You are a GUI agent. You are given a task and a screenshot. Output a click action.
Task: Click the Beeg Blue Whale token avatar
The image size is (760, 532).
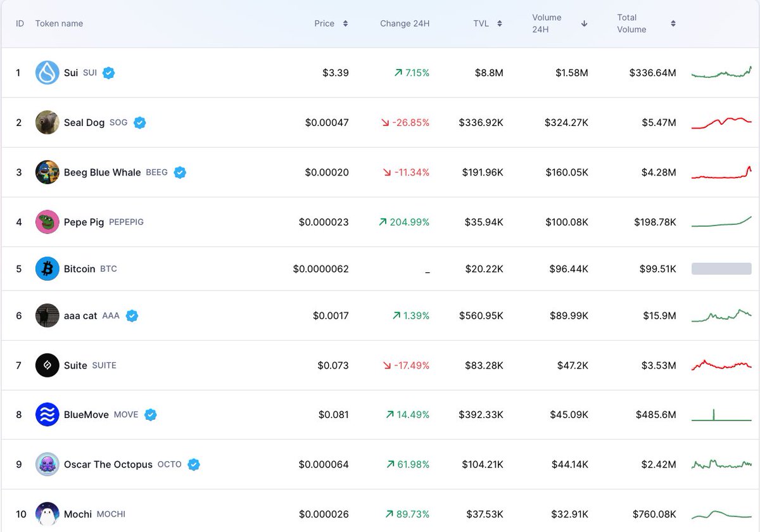(47, 172)
